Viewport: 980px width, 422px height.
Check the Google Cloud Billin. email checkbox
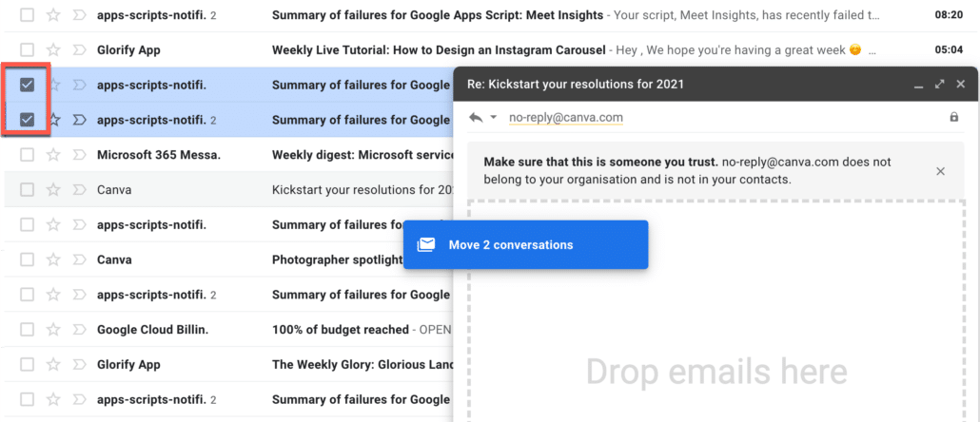[27, 330]
